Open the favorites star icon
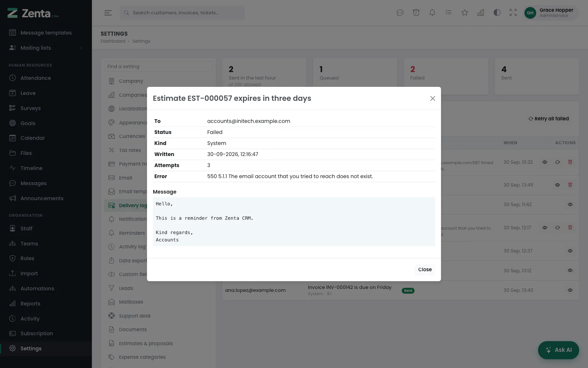 pyautogui.click(x=465, y=13)
